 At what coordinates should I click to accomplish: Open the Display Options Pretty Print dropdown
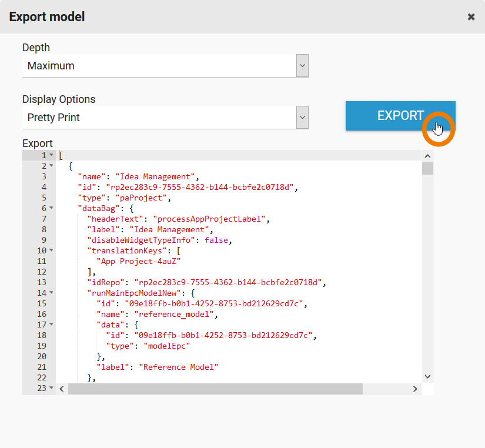point(165,118)
